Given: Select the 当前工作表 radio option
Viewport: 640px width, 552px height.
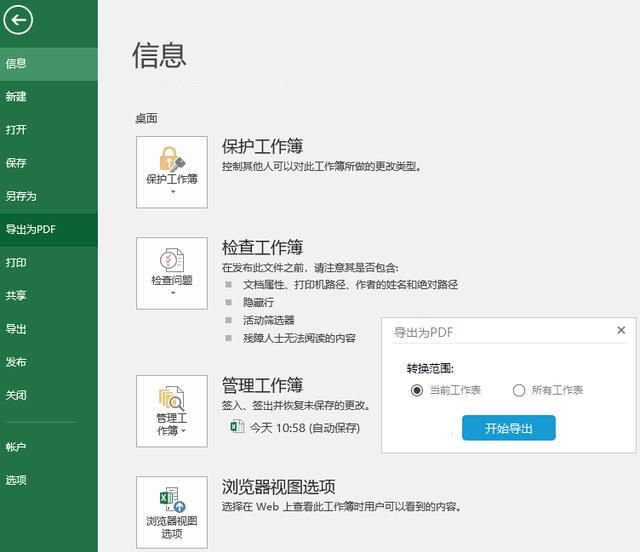Looking at the screenshot, I should pos(417,390).
